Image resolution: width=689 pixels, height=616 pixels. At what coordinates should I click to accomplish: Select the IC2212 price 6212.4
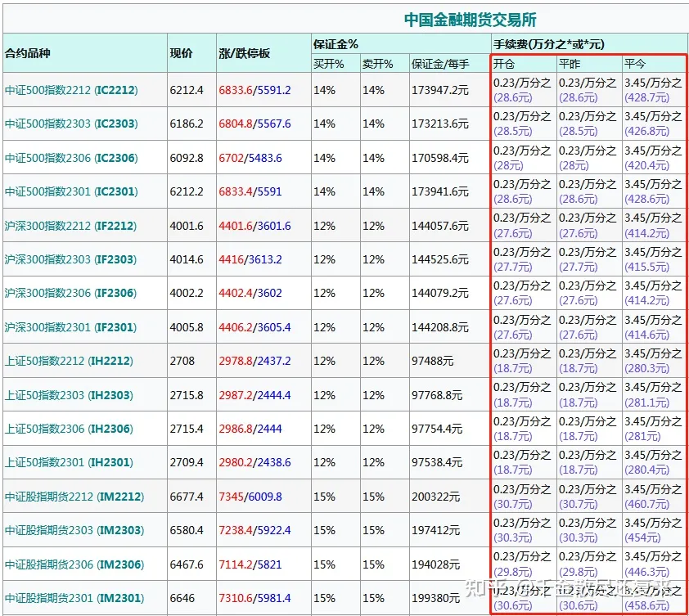[187, 90]
